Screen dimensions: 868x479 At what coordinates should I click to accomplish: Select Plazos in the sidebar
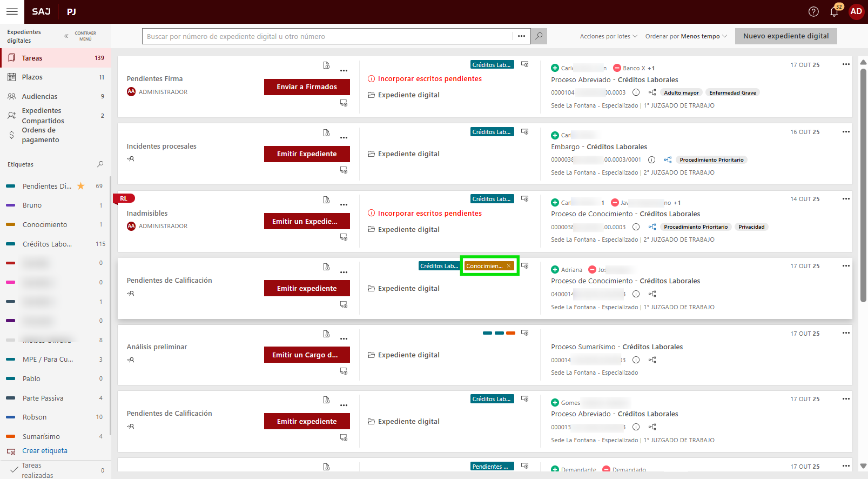32,77
